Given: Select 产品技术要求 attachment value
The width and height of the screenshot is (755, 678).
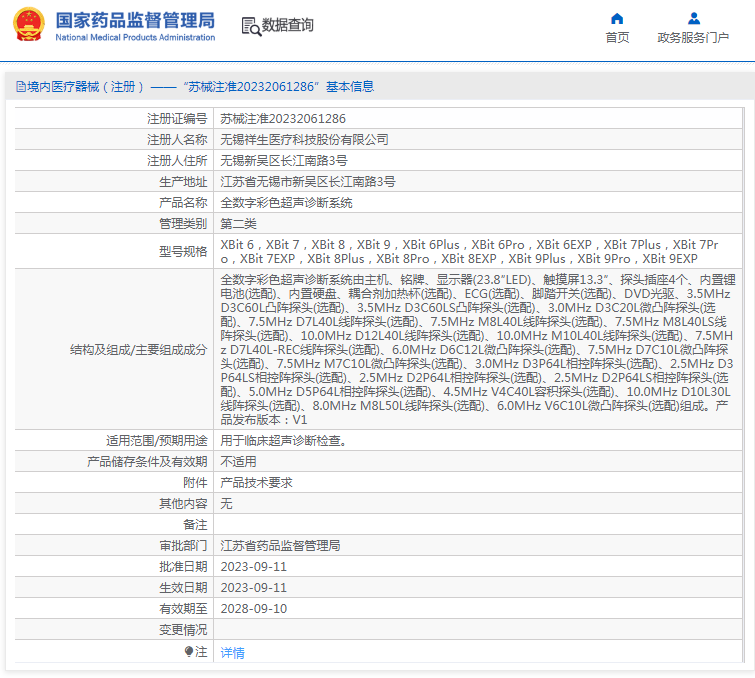Looking at the screenshot, I should click(x=256, y=482).
